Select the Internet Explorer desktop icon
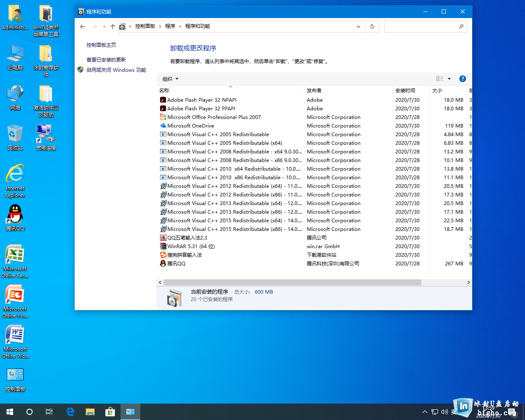Image resolution: width=525 pixels, height=420 pixels. click(15, 181)
